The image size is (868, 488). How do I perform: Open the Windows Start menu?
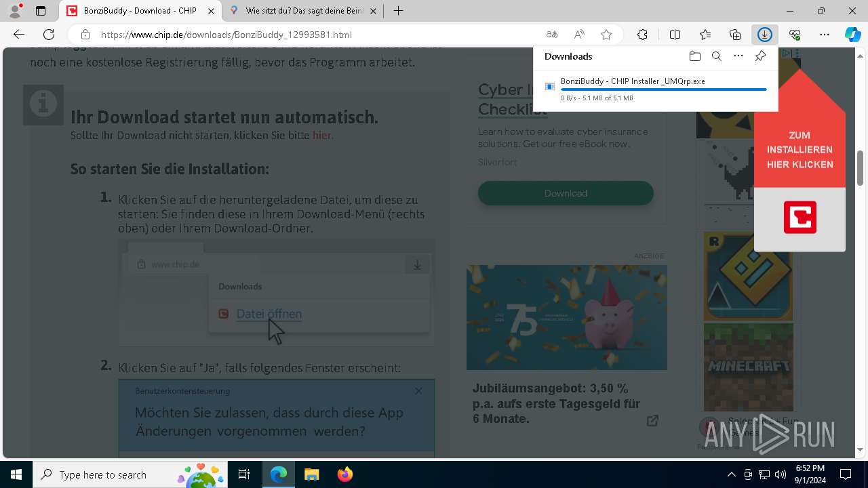[x=16, y=474]
